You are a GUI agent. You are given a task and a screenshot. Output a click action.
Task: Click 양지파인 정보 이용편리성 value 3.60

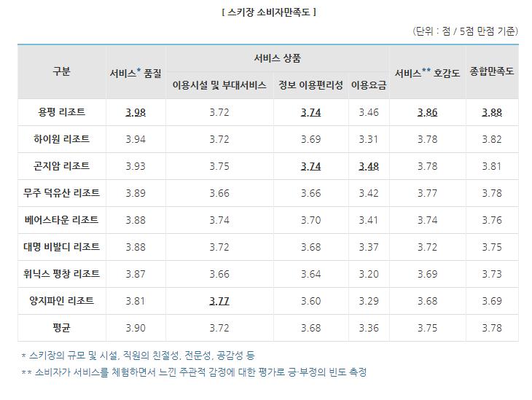310,301
